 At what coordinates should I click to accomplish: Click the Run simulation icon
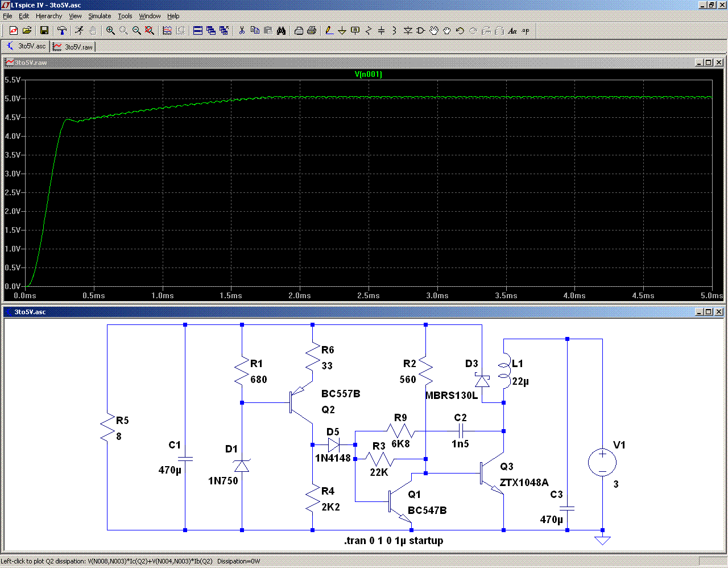coord(79,31)
